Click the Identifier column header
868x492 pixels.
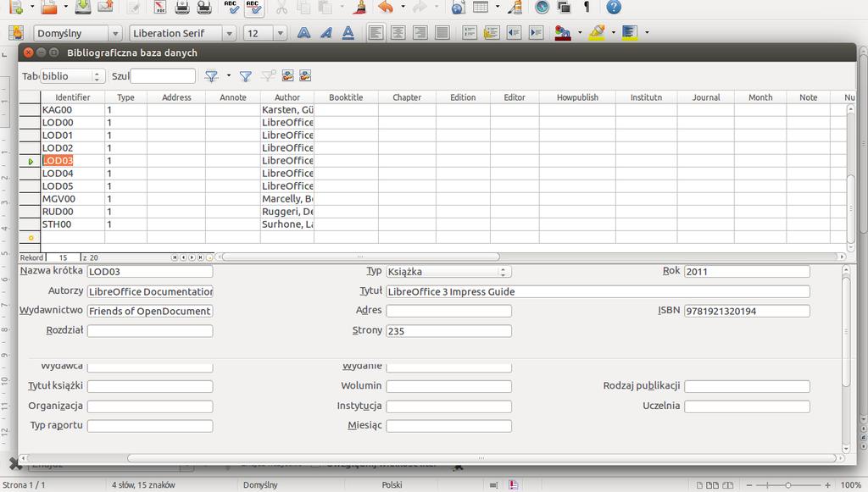(73, 97)
